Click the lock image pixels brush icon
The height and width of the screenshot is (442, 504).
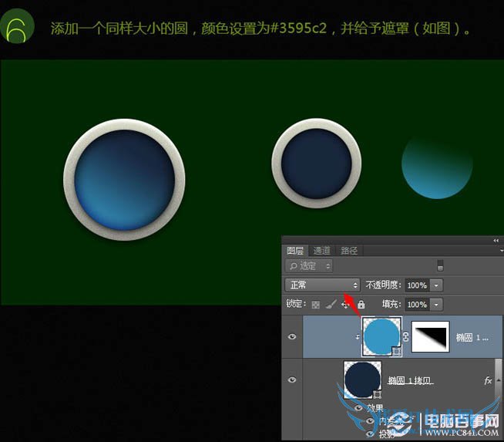pos(331,305)
